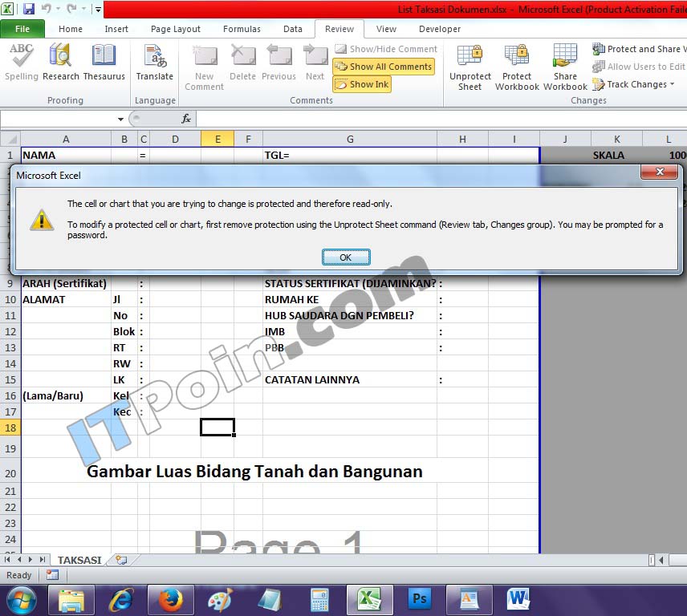Click the Gambar Luas Bidang Tanah heading

pos(254,471)
